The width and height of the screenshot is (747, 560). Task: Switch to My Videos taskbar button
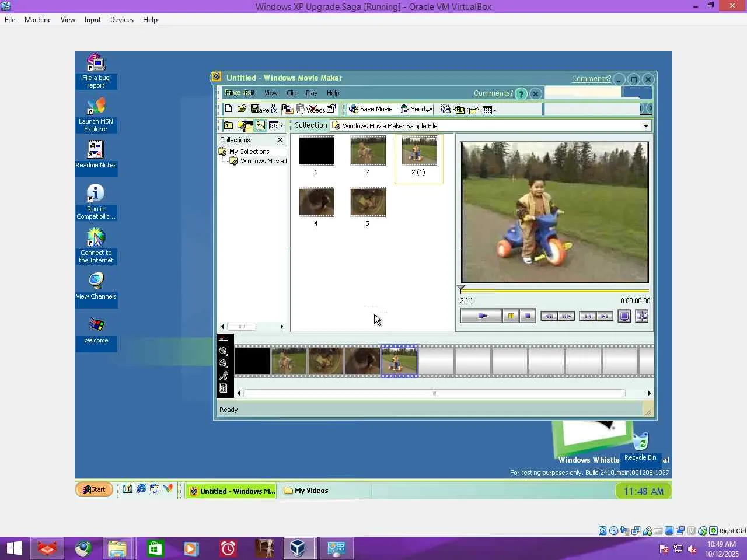[325, 491]
